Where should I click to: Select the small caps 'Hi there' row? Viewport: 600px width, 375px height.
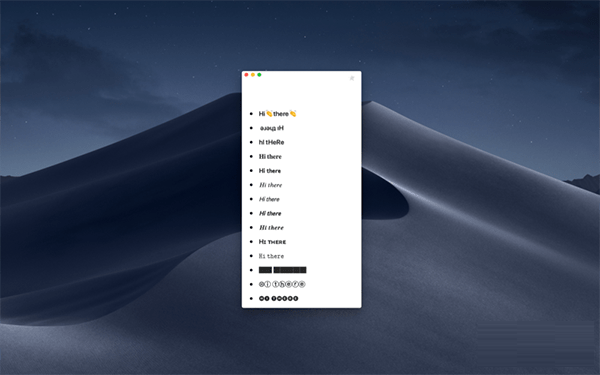272,241
